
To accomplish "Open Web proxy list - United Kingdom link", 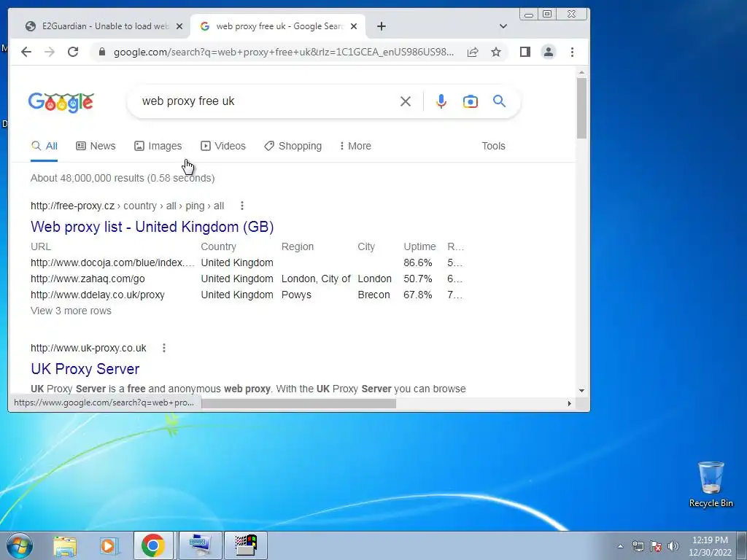I will 152,227.
